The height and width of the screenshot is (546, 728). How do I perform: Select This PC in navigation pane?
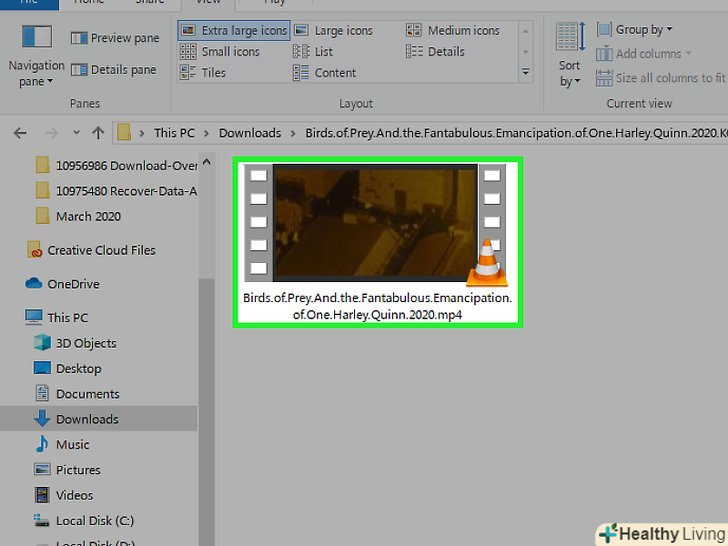click(x=56, y=318)
